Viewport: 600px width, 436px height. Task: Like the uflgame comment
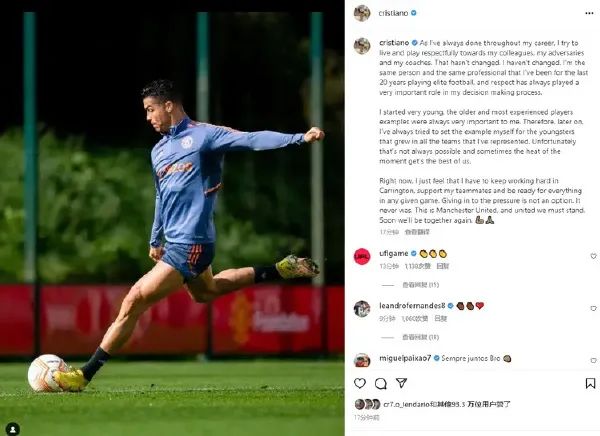[593, 256]
